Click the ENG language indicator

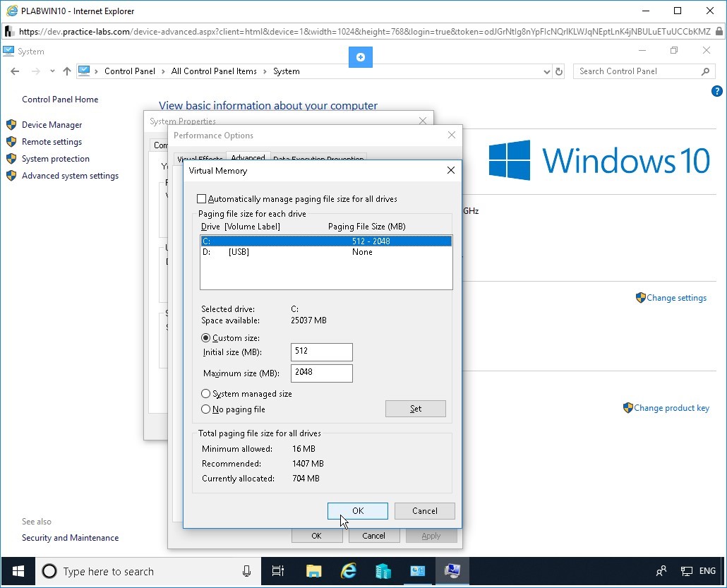pyautogui.click(x=707, y=571)
